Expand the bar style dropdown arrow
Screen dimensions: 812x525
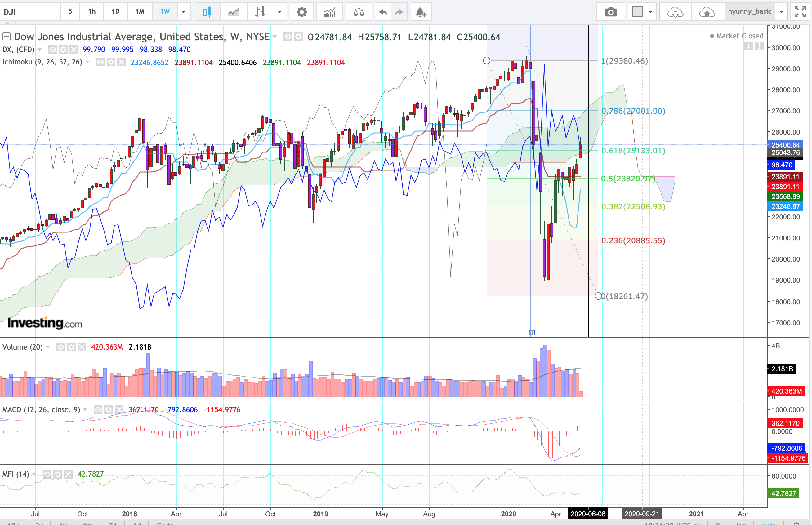point(280,11)
